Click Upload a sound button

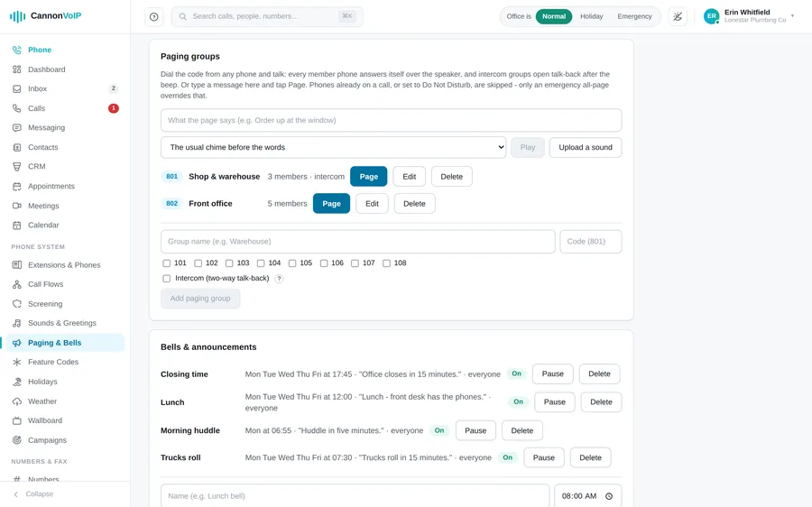tap(586, 148)
